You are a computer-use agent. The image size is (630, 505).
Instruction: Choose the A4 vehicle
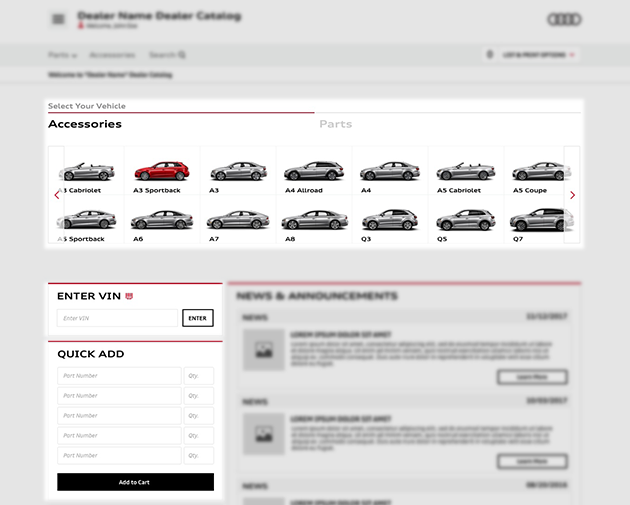(x=390, y=171)
